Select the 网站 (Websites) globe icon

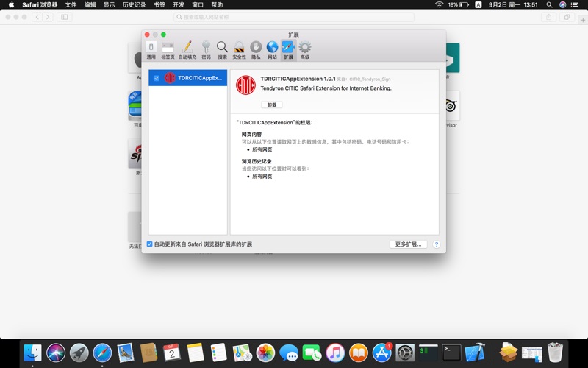[272, 49]
